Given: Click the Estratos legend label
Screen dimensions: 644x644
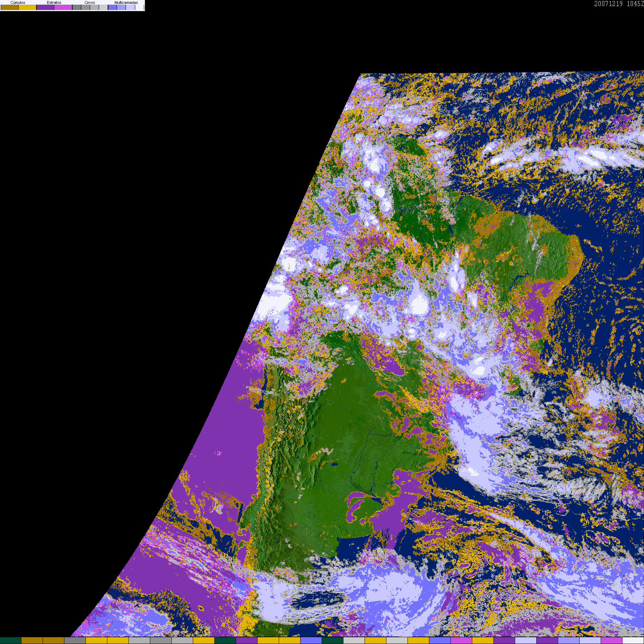Looking at the screenshot, I should 54,3.
